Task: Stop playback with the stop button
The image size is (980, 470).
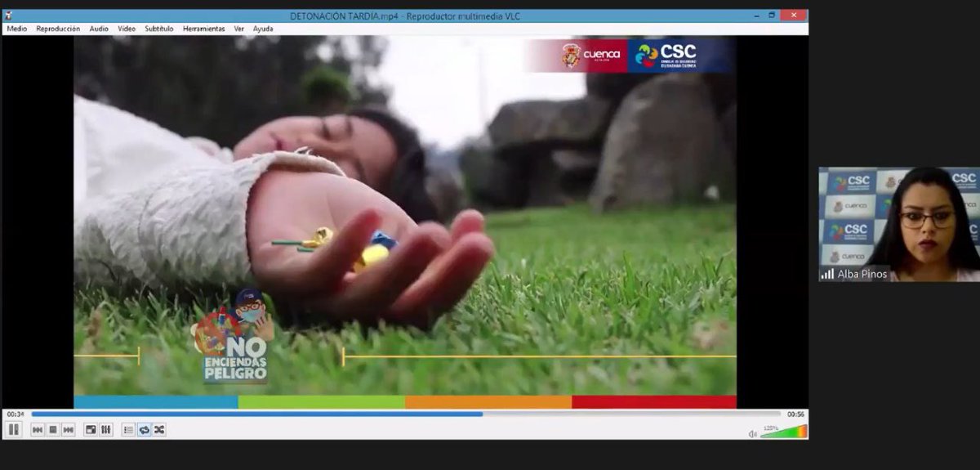Action: click(53, 430)
